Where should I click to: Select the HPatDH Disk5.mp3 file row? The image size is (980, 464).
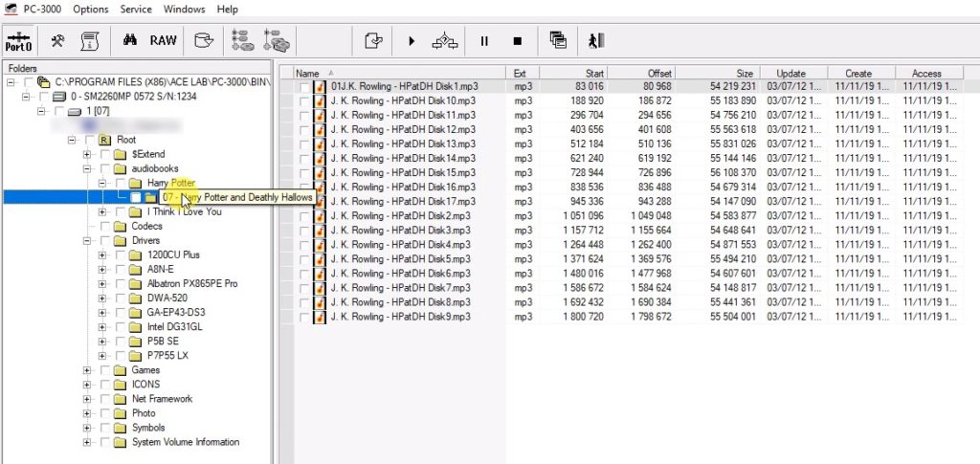tap(401, 259)
